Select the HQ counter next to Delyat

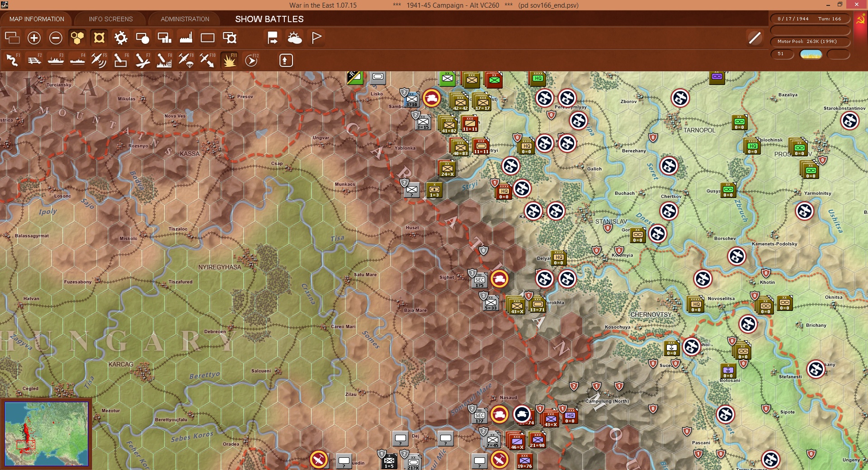pyautogui.click(x=559, y=258)
